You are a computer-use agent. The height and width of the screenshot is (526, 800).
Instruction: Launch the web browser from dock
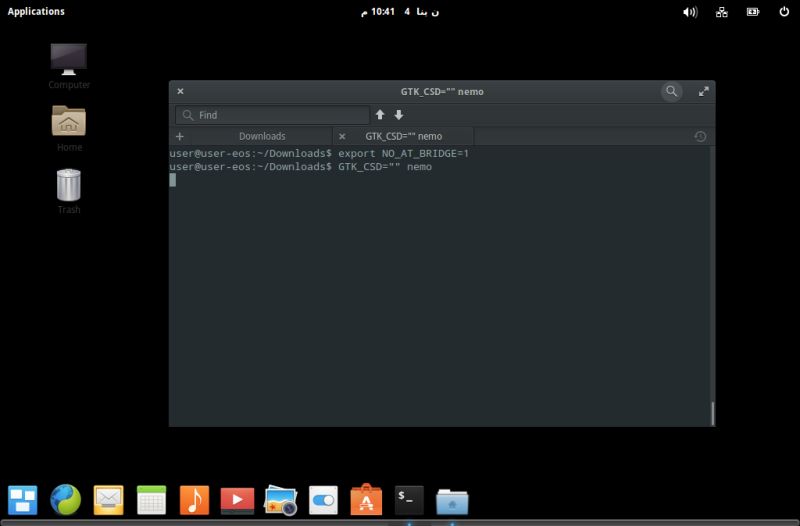(65, 499)
